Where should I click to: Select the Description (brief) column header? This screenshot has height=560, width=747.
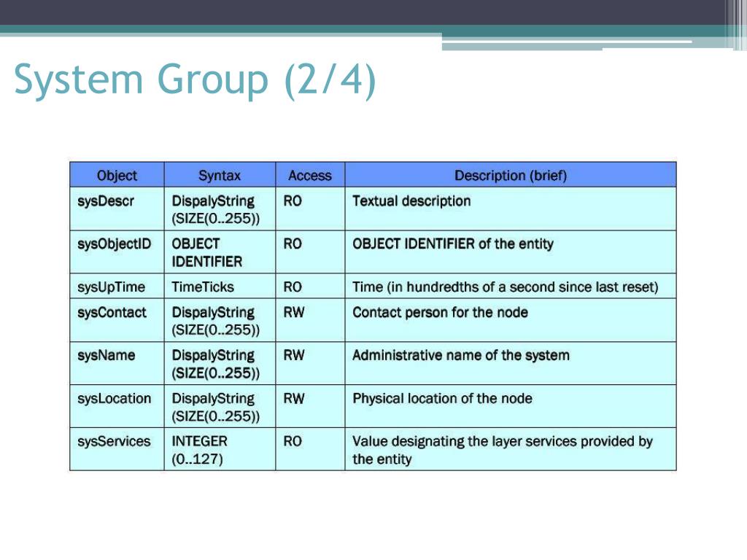(x=511, y=175)
